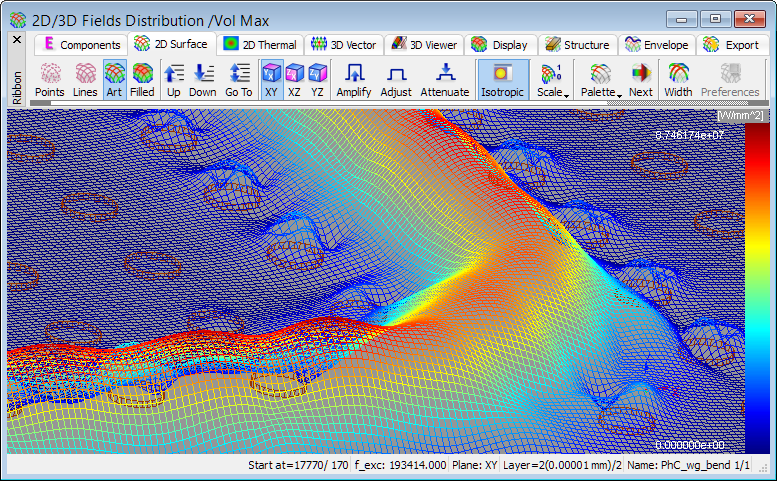This screenshot has width=777, height=481.
Task: Expand the Palette dropdown
Action: coord(599,80)
